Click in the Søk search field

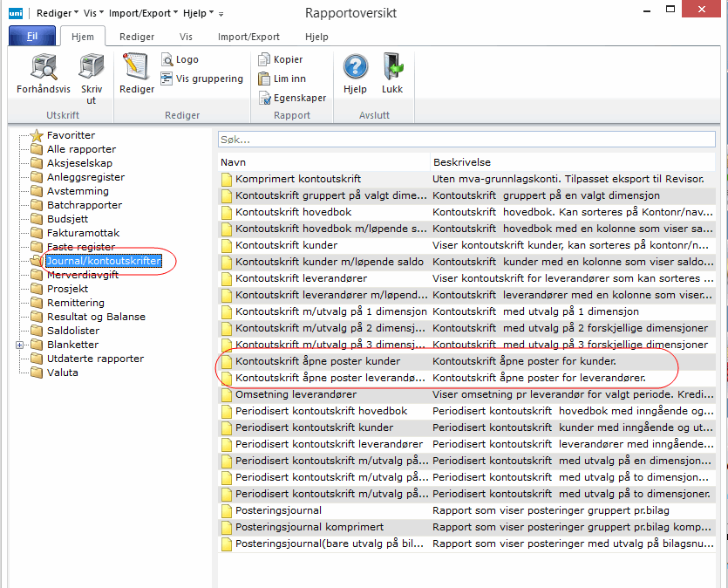[x=466, y=140]
